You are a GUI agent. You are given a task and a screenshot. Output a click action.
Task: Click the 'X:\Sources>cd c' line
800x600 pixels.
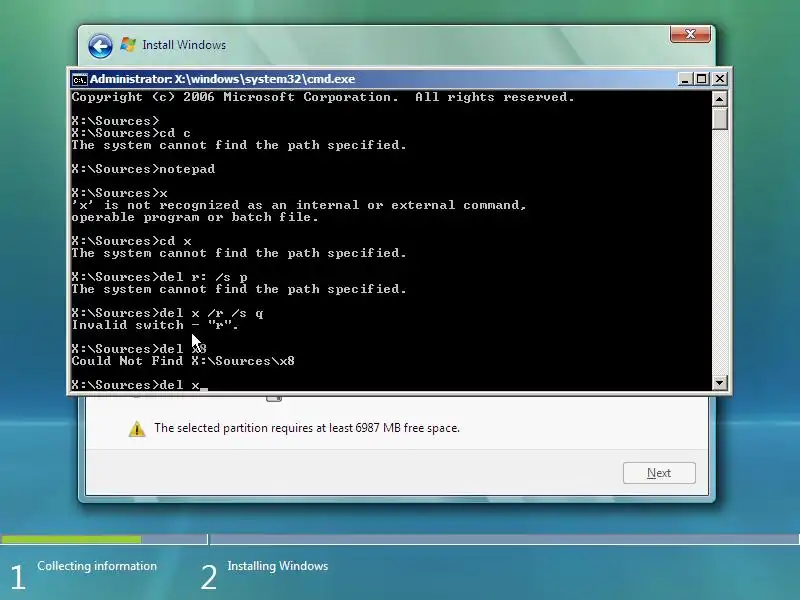pos(131,133)
